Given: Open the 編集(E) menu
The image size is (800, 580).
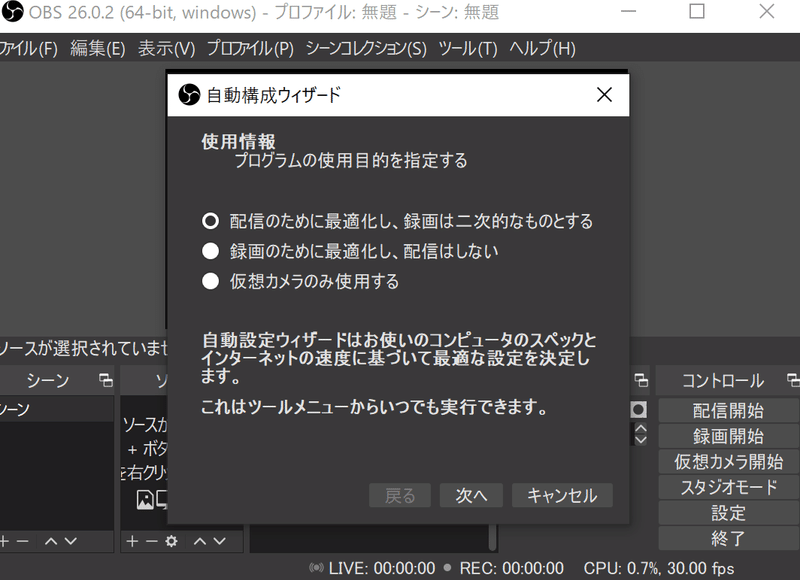Looking at the screenshot, I should coord(97,48).
